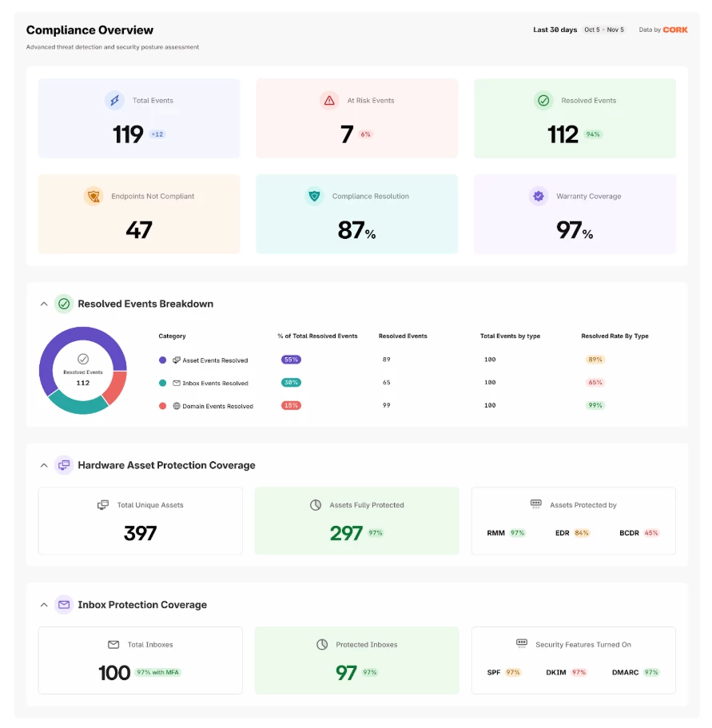
Task: Click the 55% resolved events badge
Action: 291,360
